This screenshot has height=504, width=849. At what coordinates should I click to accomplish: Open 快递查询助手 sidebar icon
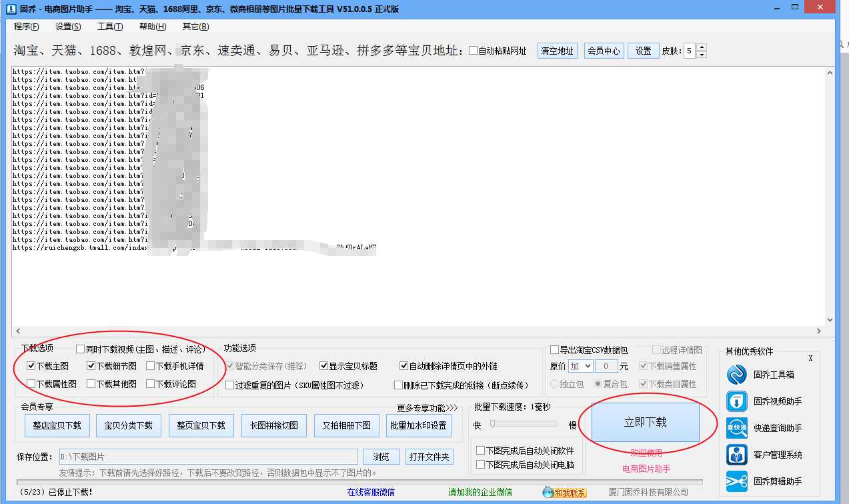[736, 428]
